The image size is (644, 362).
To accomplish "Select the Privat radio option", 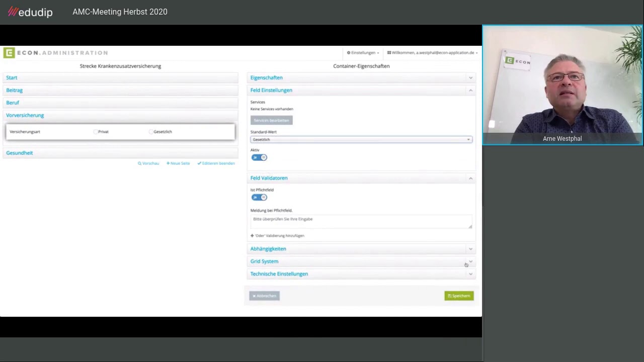I will click(x=96, y=132).
